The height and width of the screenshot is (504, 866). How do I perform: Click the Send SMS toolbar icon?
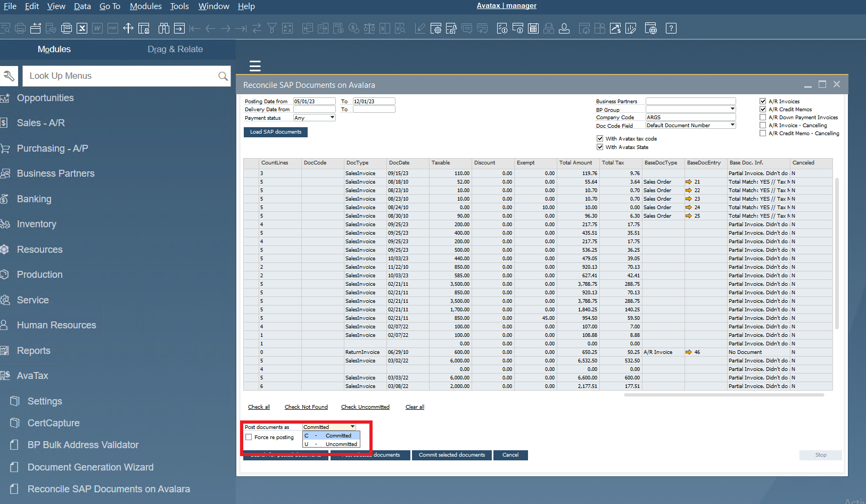click(51, 28)
